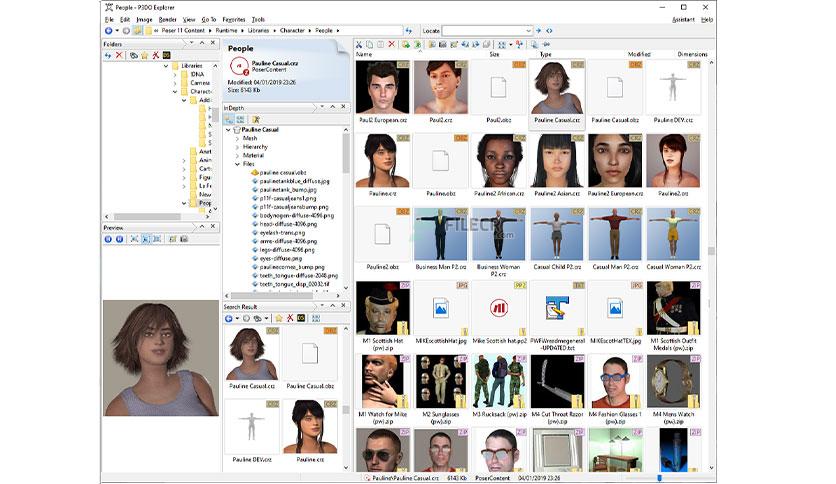
Task: Select the Paul2 European.cr2 thumbnail
Action: [382, 92]
